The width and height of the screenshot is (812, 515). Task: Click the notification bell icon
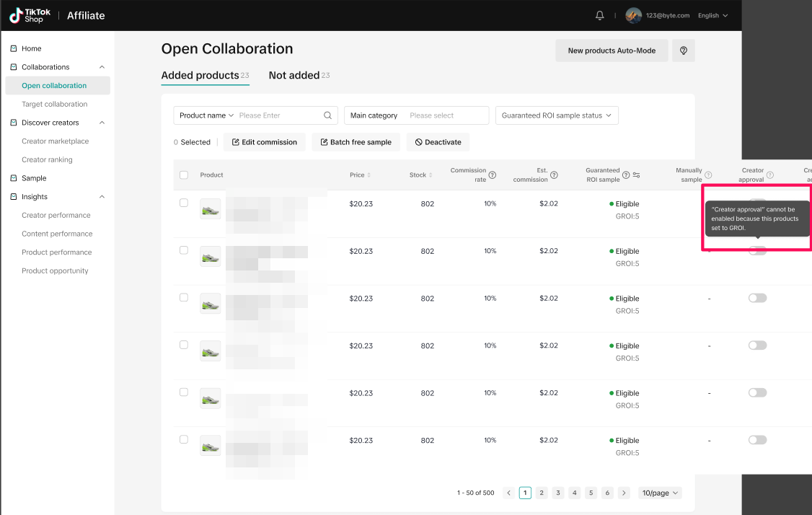coord(599,15)
